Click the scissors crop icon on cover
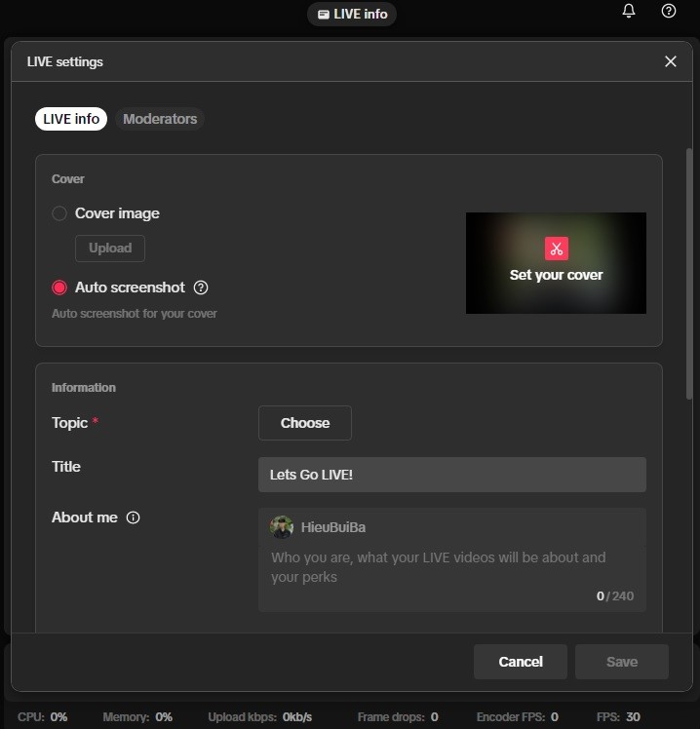Viewport: 700px width, 729px height. tap(557, 249)
